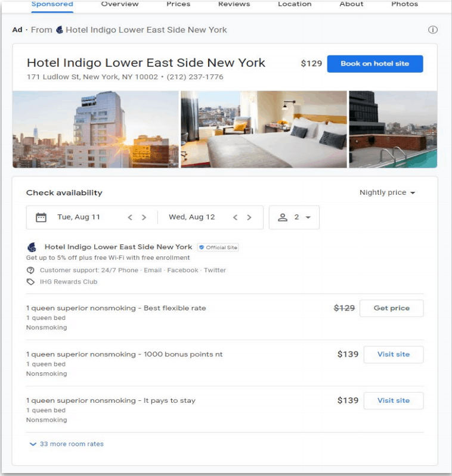
Task: Click Hotel Indigo link in ad source line
Action: click(x=147, y=30)
